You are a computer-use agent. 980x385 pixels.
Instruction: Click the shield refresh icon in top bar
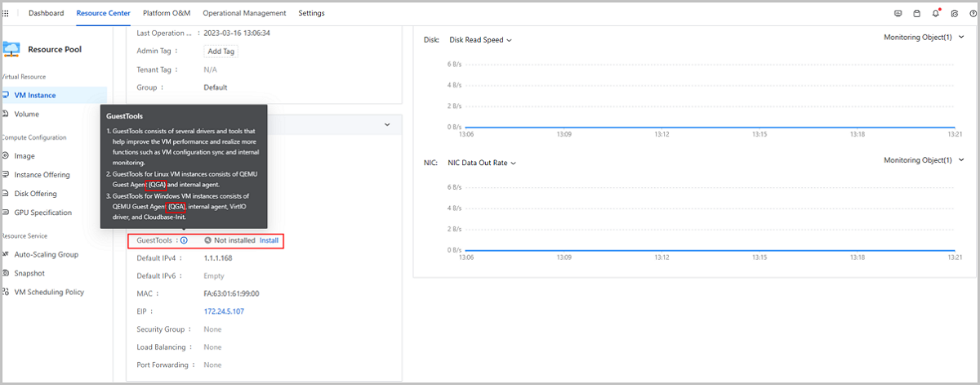coord(954,14)
